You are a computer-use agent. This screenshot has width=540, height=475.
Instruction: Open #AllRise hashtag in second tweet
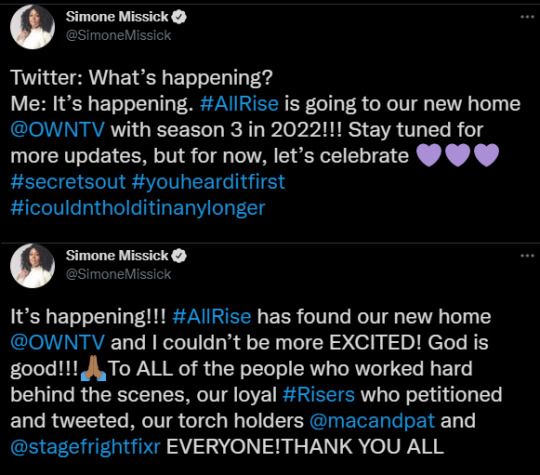tap(212, 317)
